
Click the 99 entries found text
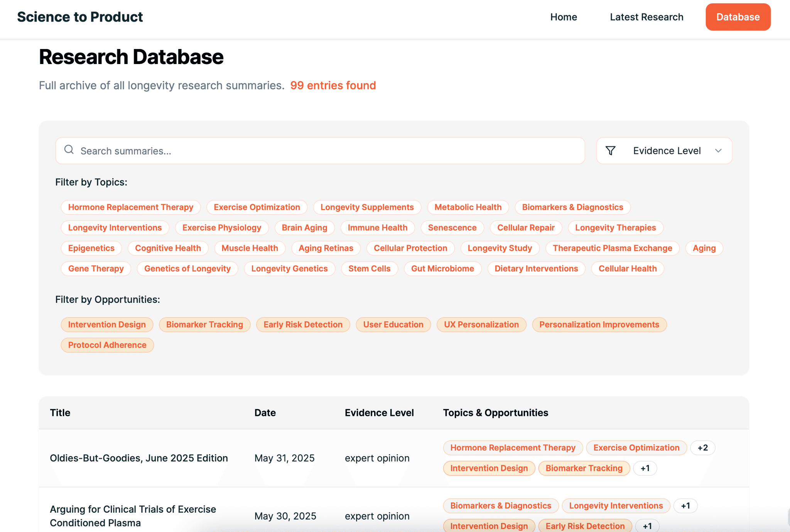tap(333, 85)
